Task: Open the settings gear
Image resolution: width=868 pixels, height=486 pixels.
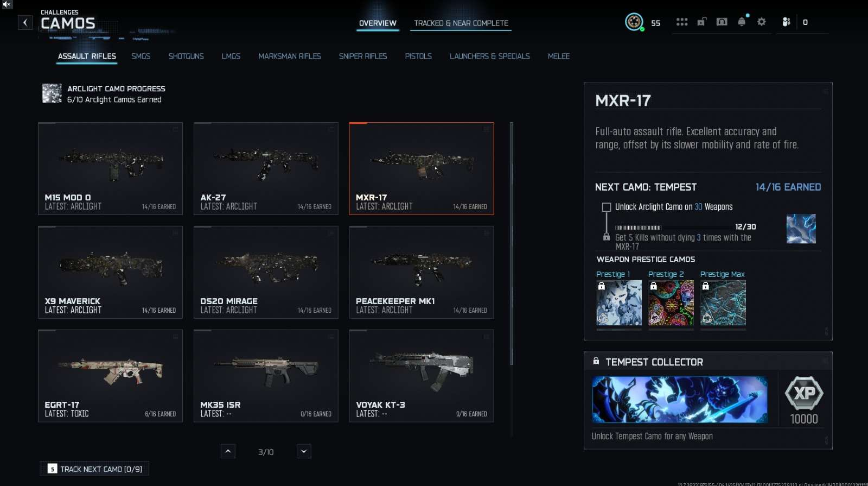Action: 762,22
